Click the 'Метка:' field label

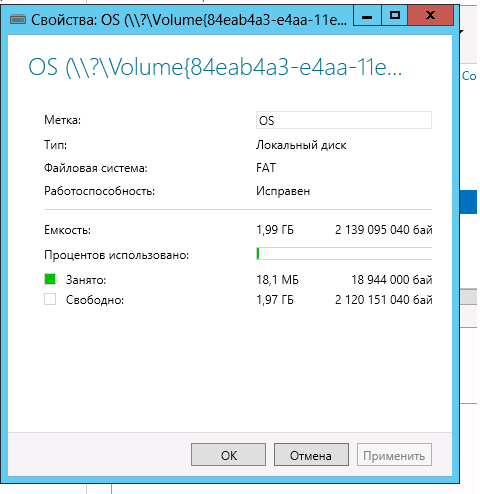[62, 120]
